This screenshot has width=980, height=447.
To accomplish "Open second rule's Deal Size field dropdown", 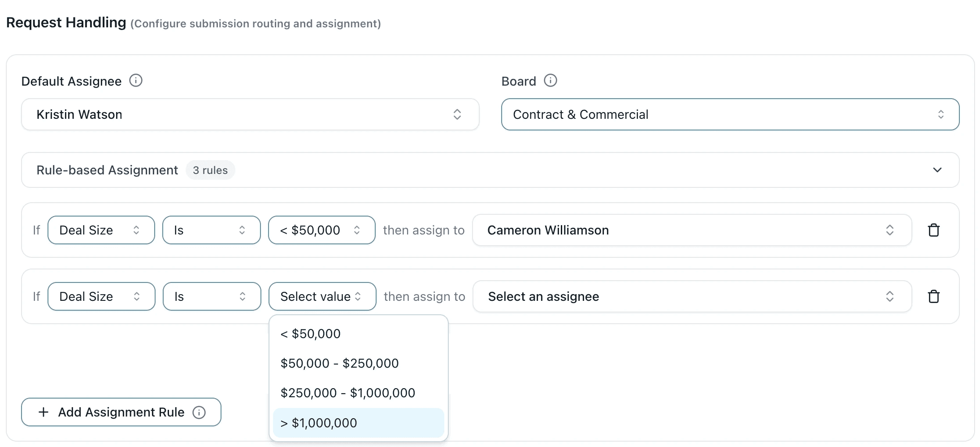I will click(x=101, y=296).
